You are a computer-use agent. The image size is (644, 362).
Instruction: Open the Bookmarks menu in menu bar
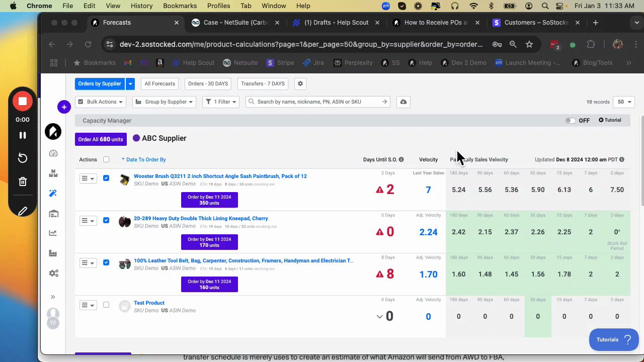(180, 6)
